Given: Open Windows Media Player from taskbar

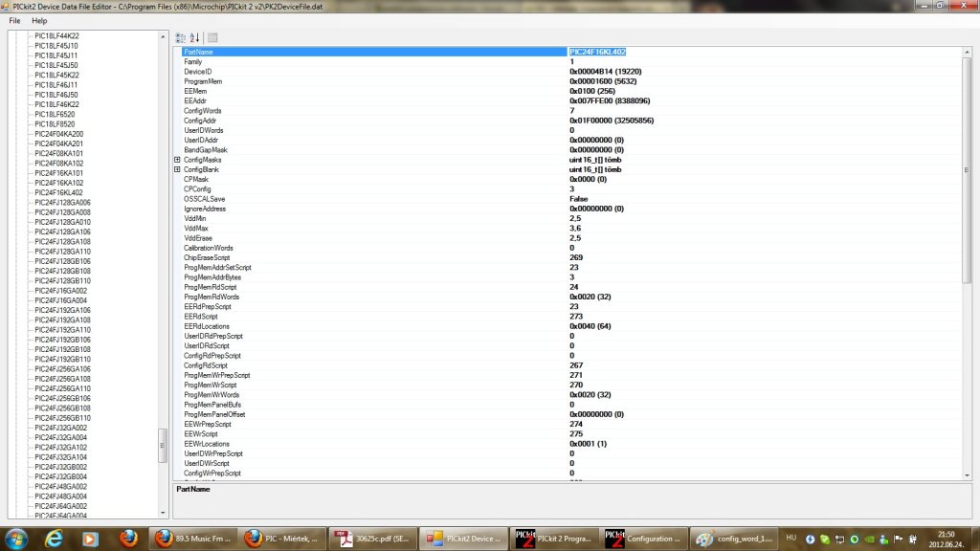Looking at the screenshot, I should pos(90,539).
